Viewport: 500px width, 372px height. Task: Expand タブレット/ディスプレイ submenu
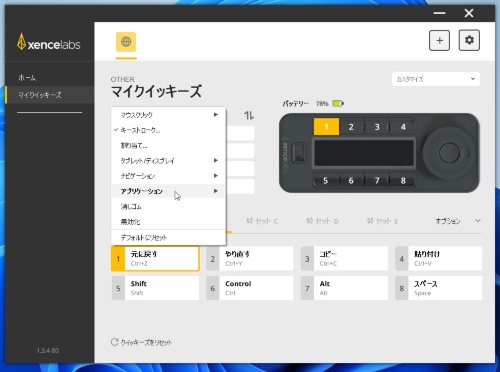[169, 161]
